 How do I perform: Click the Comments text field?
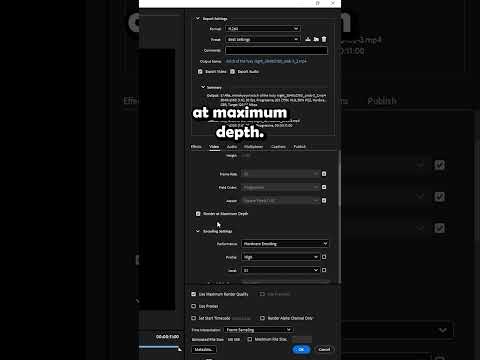[276, 50]
